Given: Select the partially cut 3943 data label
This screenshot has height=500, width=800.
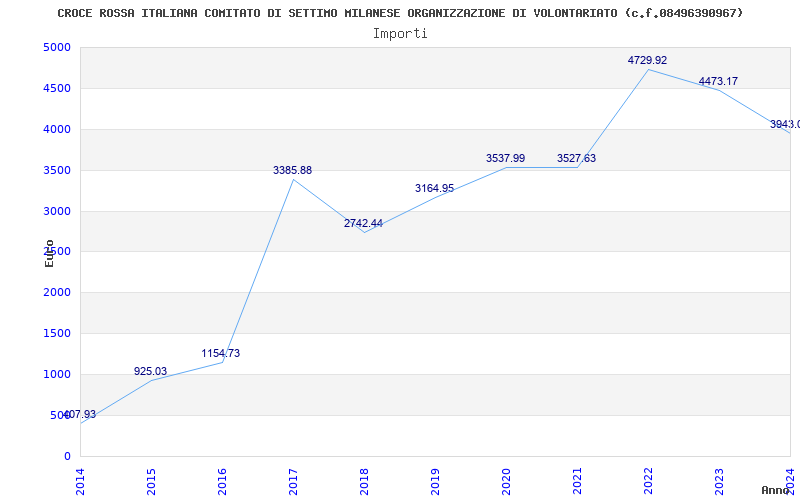Looking at the screenshot, I should tap(785, 124).
